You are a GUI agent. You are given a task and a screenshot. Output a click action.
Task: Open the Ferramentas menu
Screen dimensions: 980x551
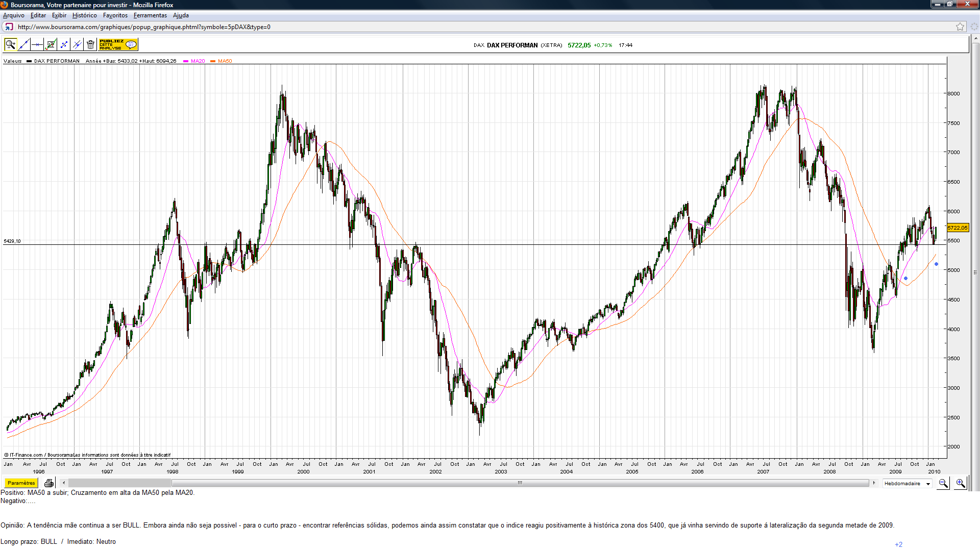[150, 15]
